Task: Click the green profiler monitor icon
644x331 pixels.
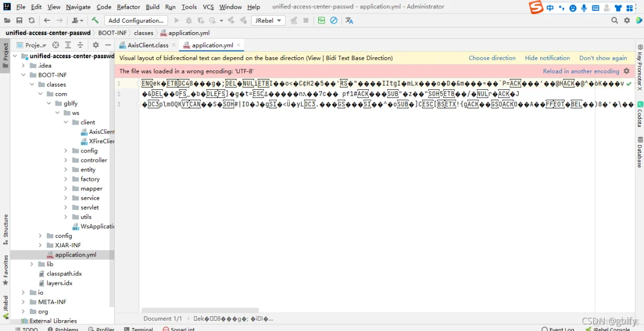Action: [321, 20]
